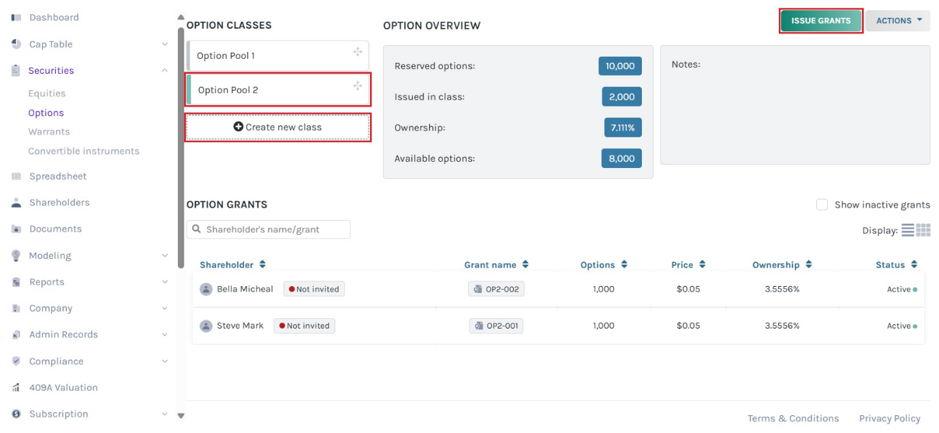The width and height of the screenshot is (939, 433).
Task: Open the Actions dropdown
Action: click(898, 20)
